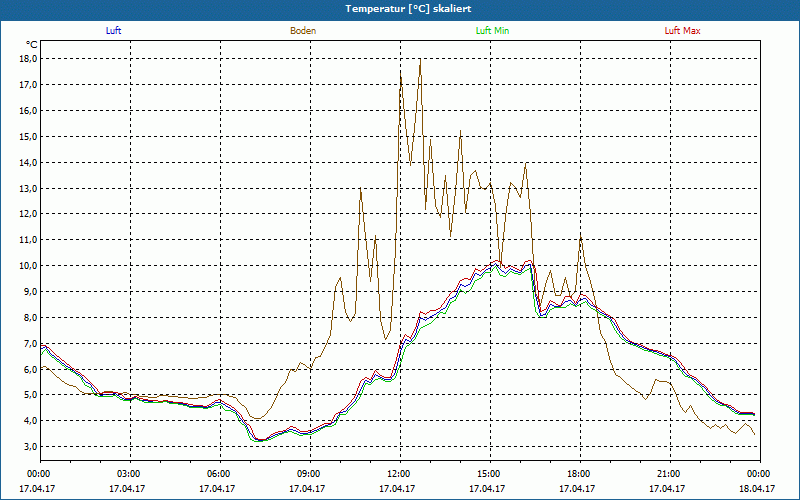800x500 pixels.
Task: Click the 9,0 y-axis value
Action: tap(30, 291)
